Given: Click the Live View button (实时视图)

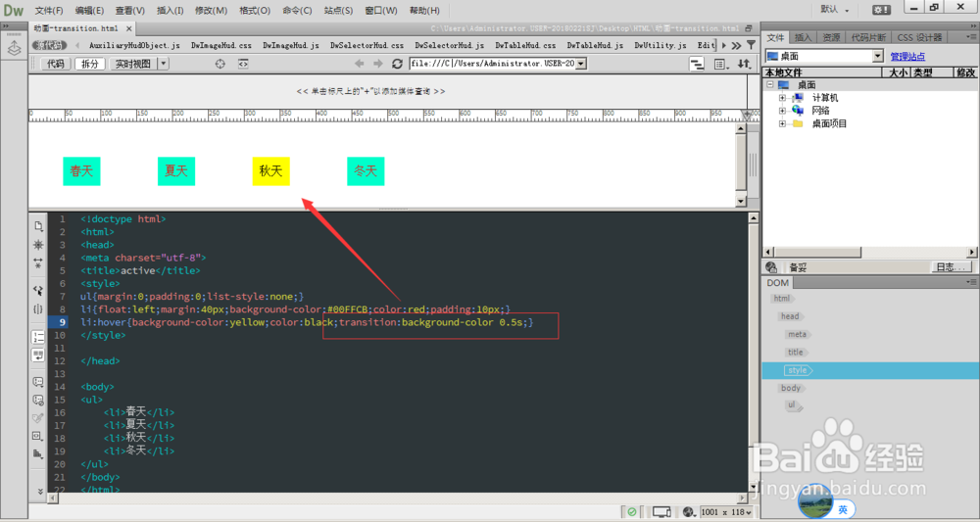Looking at the screenshot, I should click(133, 64).
